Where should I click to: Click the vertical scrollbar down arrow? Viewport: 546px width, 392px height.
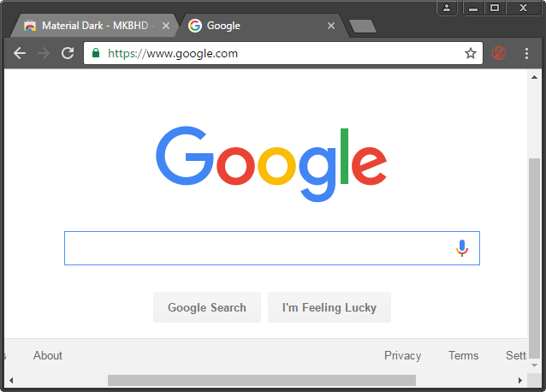(x=534, y=365)
